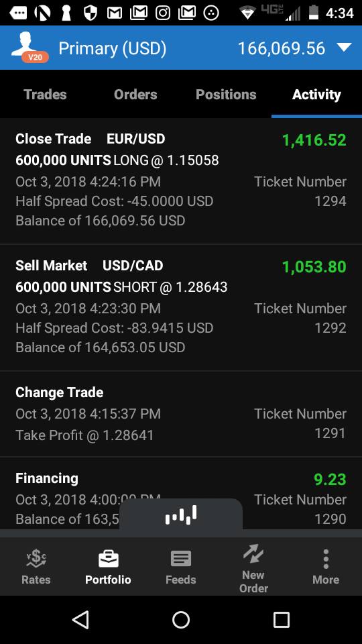This screenshot has width=362, height=644.
Task: Open Close Trade EUR/USD activity entry
Action: click(x=181, y=180)
